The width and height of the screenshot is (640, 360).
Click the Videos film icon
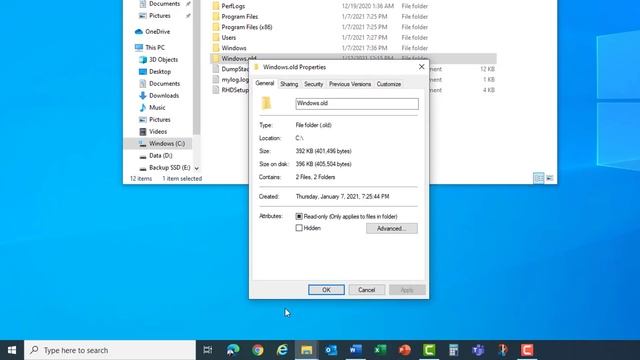coord(142,131)
